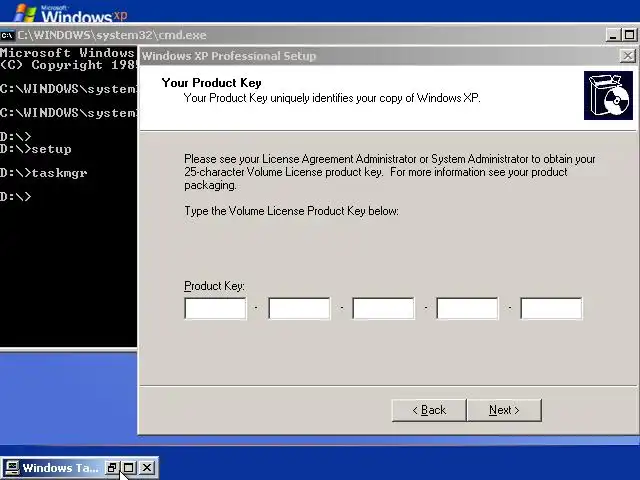
Task: Click 'D:\>taskmgr' line in cmd window
Action: tap(44, 173)
